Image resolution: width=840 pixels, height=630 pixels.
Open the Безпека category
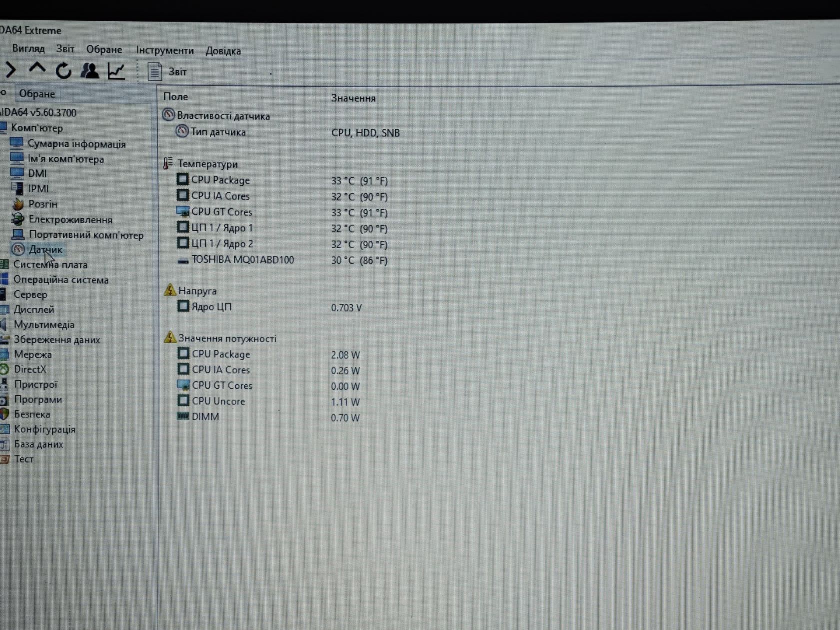click(25, 414)
